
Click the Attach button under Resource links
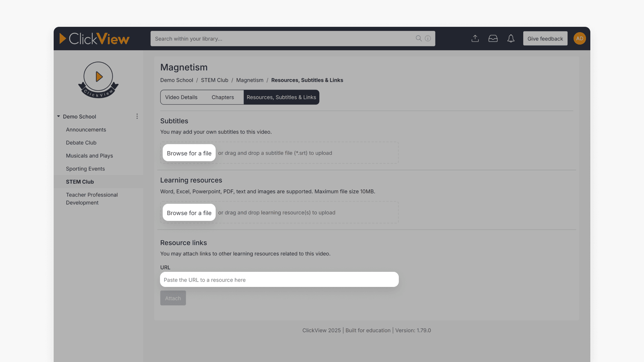click(x=173, y=298)
